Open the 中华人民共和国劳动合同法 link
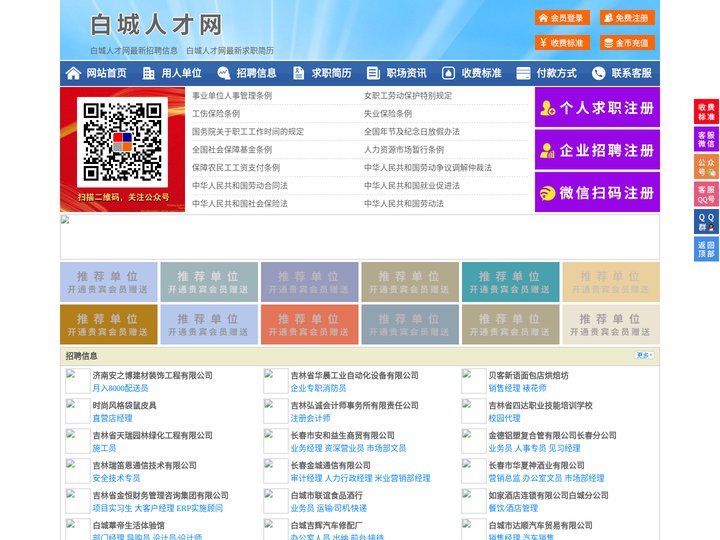The height and width of the screenshot is (540, 720). pos(240,186)
